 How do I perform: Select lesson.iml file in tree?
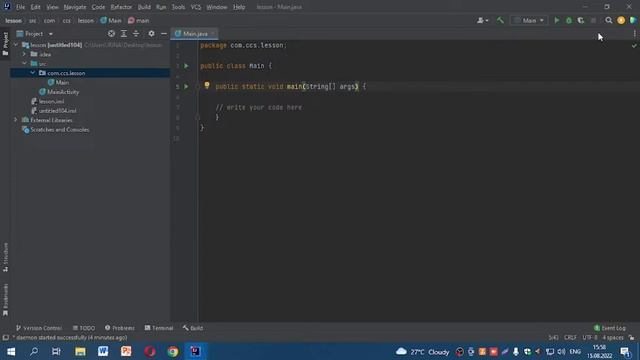48,101
